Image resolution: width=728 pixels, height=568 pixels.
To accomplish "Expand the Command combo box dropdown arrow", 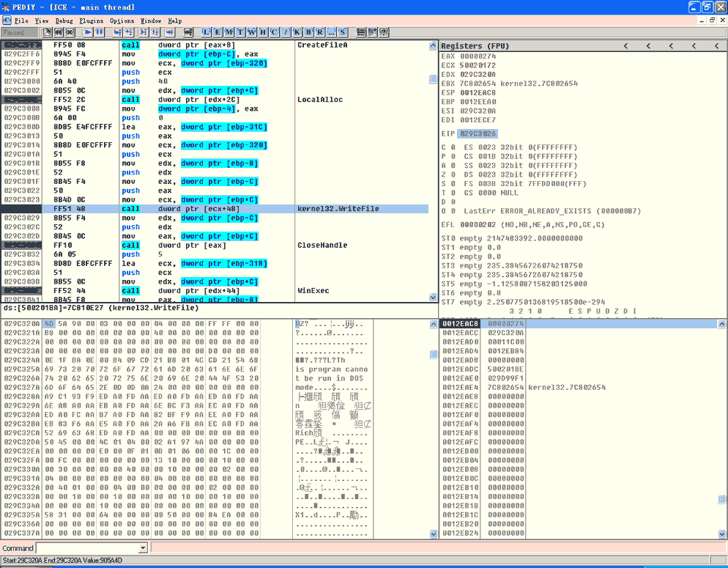I will 144,548.
